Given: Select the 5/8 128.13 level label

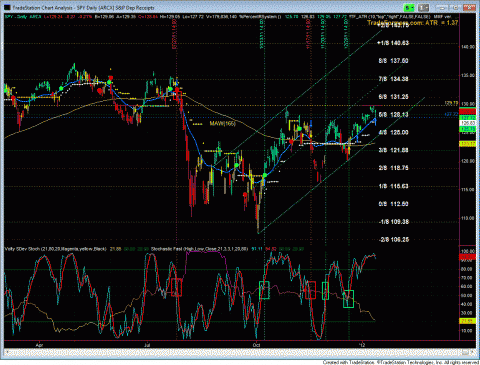Looking at the screenshot, I should click(393, 115).
